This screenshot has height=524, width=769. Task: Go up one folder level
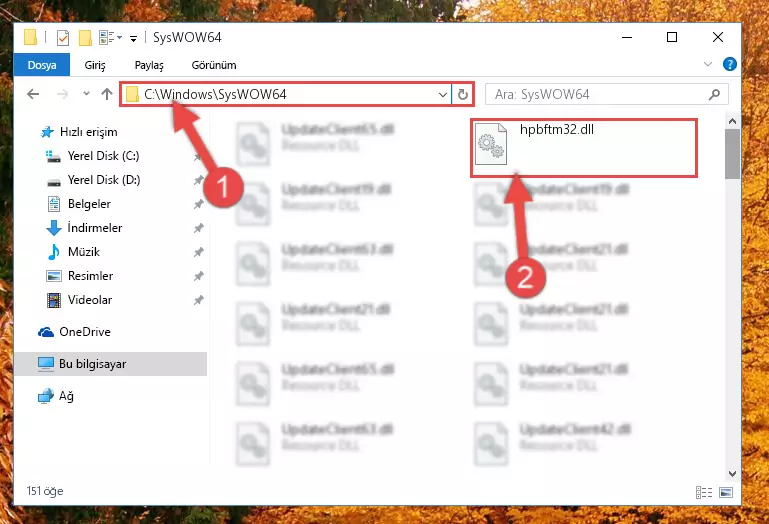(106, 94)
